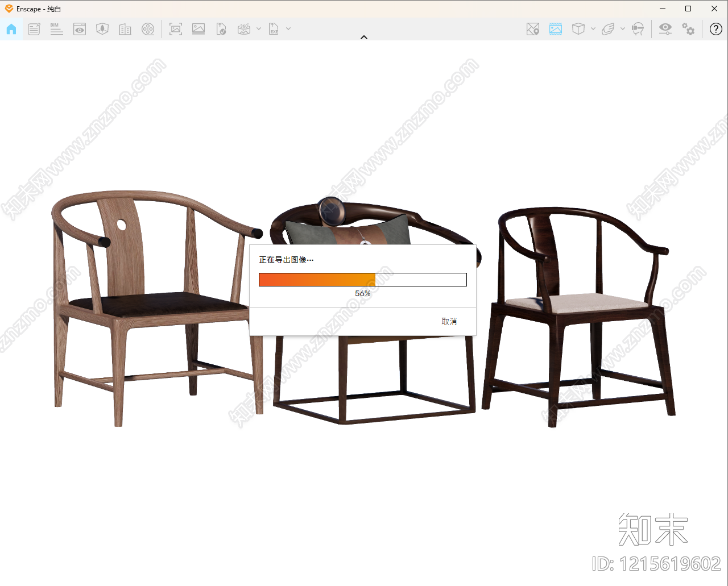The width and height of the screenshot is (728, 586).
Task: Expand the 360 panorama dropdown arrow
Action: (x=259, y=28)
